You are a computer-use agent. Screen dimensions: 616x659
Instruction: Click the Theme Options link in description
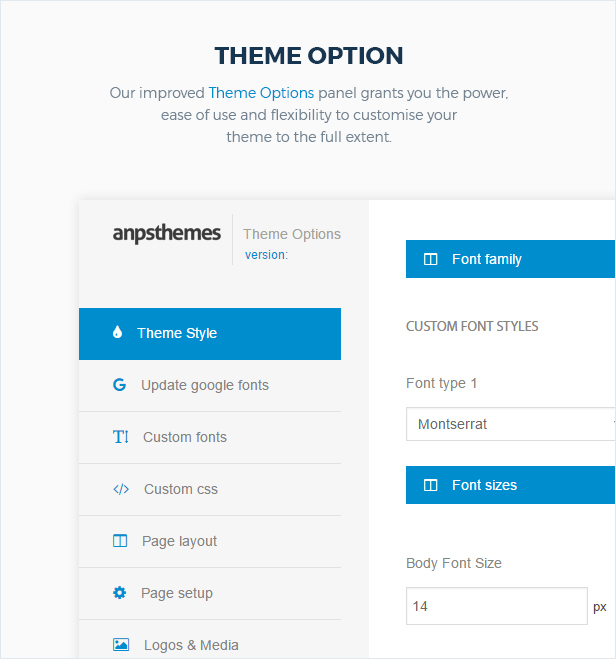click(x=261, y=93)
